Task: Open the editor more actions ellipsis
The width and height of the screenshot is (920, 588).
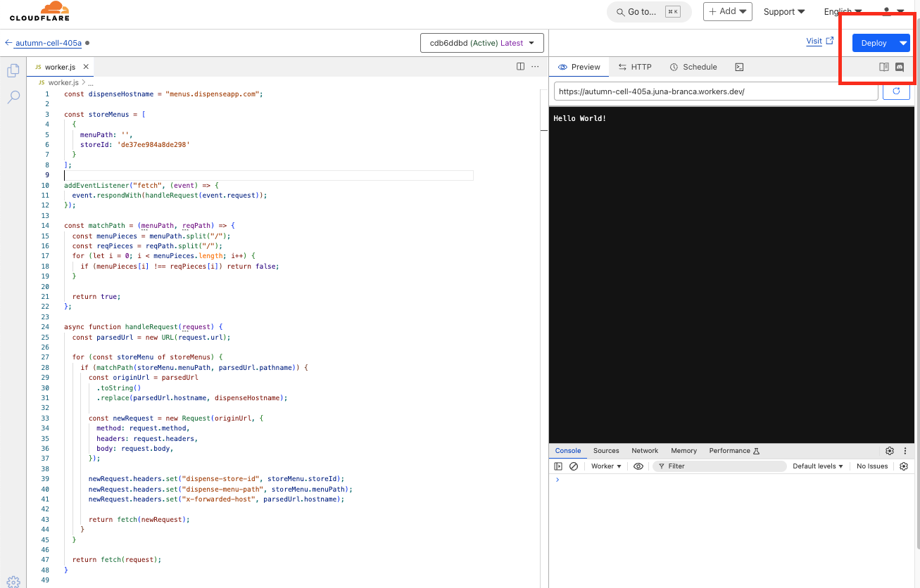Action: click(x=535, y=67)
